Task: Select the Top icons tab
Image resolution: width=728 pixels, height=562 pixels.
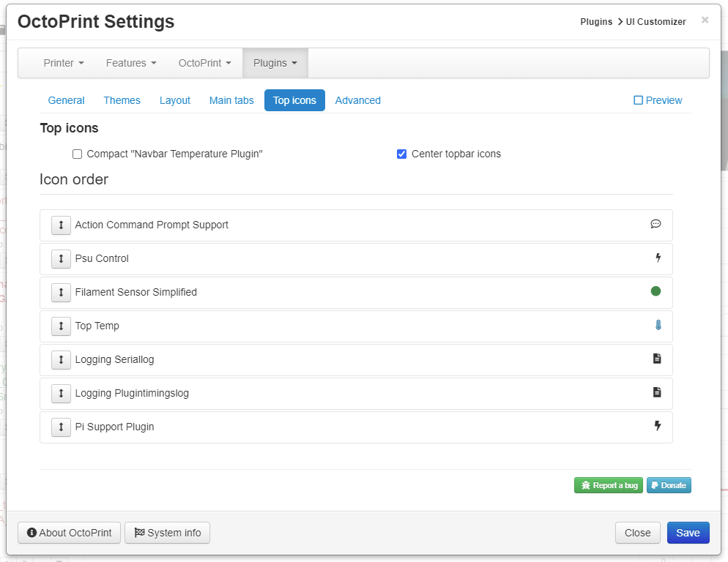Action: coord(294,100)
